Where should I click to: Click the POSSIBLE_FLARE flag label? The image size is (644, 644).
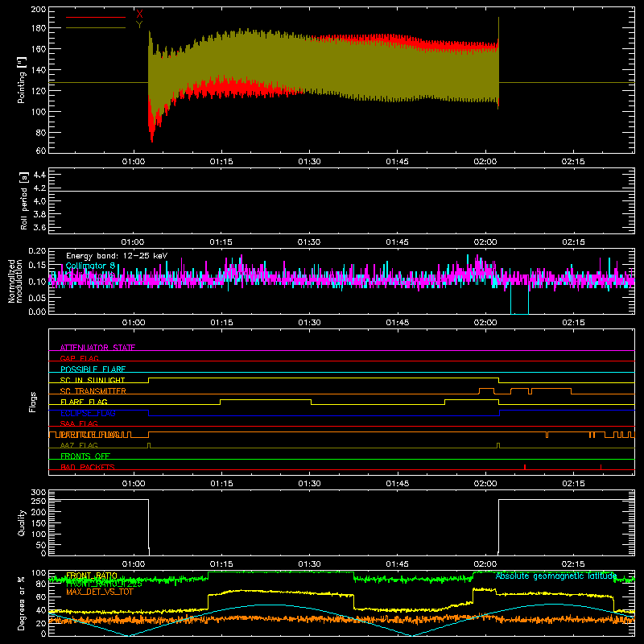tap(93, 369)
